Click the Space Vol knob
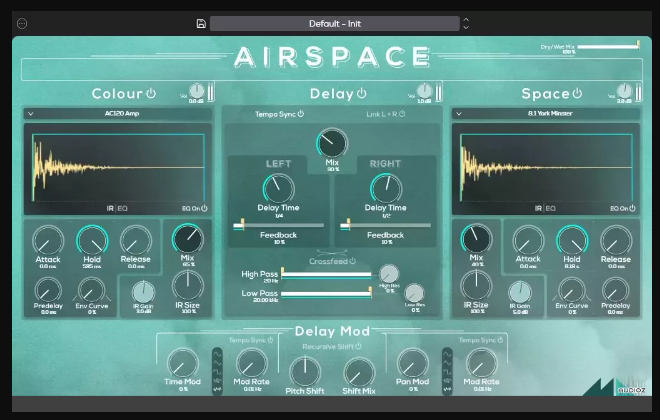The height and width of the screenshot is (420, 660). pos(625,91)
